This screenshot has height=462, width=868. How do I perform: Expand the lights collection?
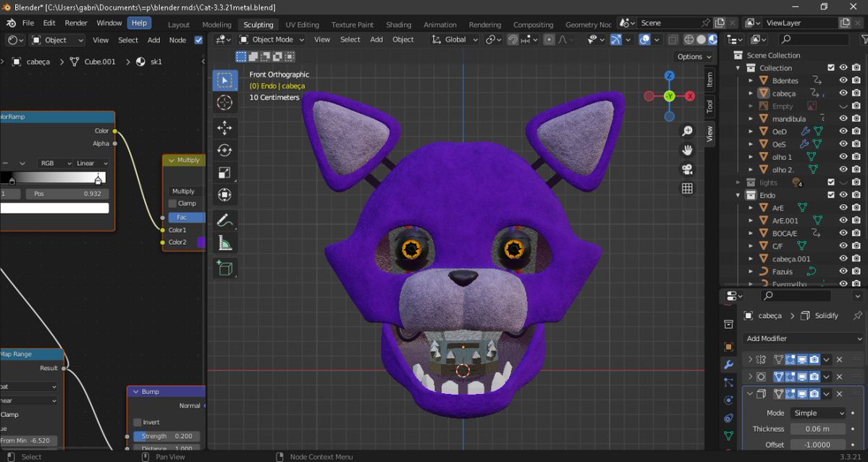pos(738,182)
